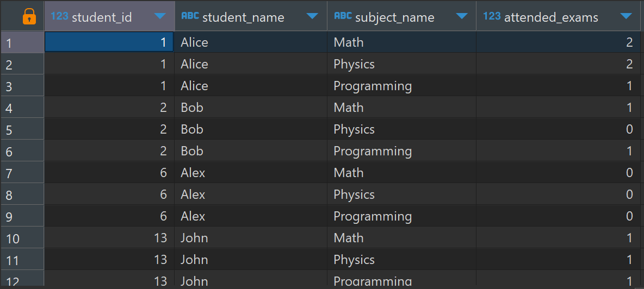The width and height of the screenshot is (644, 289).
Task: Click the Programming subject cell in row 6
Action: click(x=401, y=151)
